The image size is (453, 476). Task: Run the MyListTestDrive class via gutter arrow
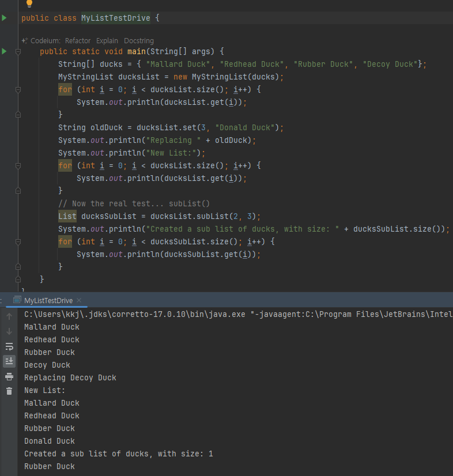[4, 18]
